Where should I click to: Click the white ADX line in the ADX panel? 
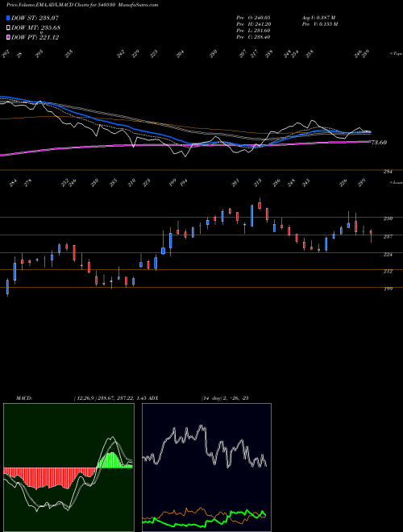tap(204, 445)
